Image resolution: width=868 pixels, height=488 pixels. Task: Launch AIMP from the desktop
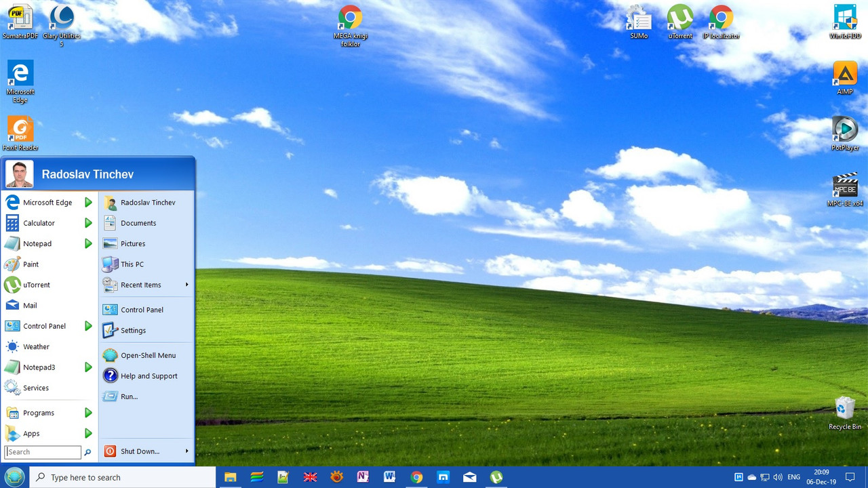pos(845,78)
